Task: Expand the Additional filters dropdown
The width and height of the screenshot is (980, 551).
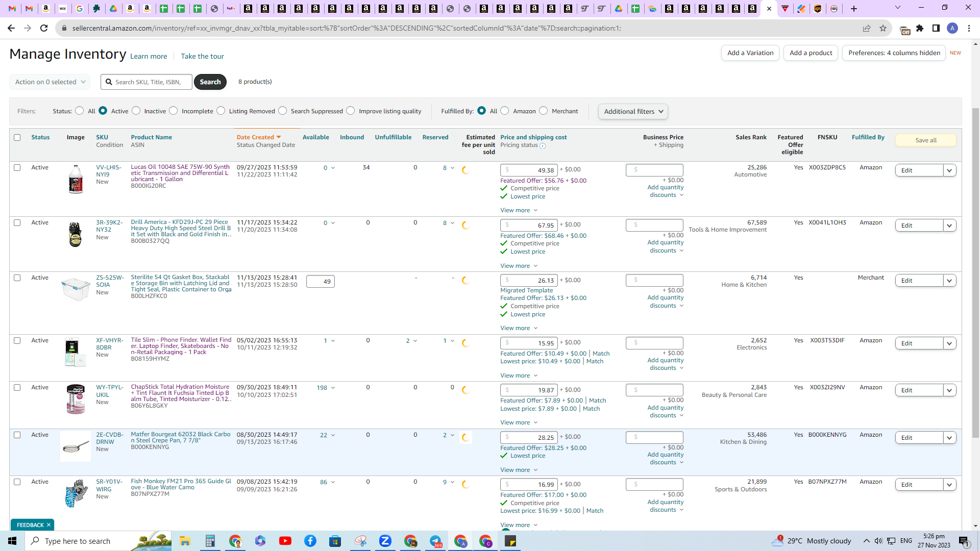Action: click(x=633, y=111)
